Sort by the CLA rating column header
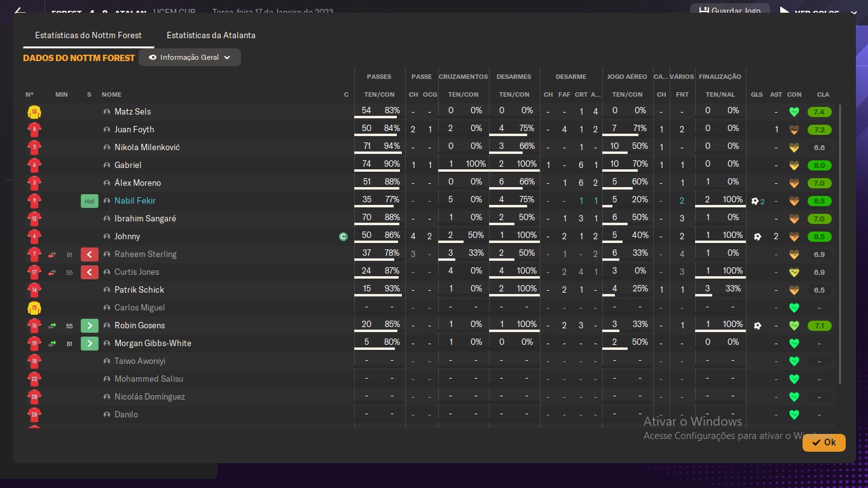The height and width of the screenshot is (488, 868). point(823,95)
